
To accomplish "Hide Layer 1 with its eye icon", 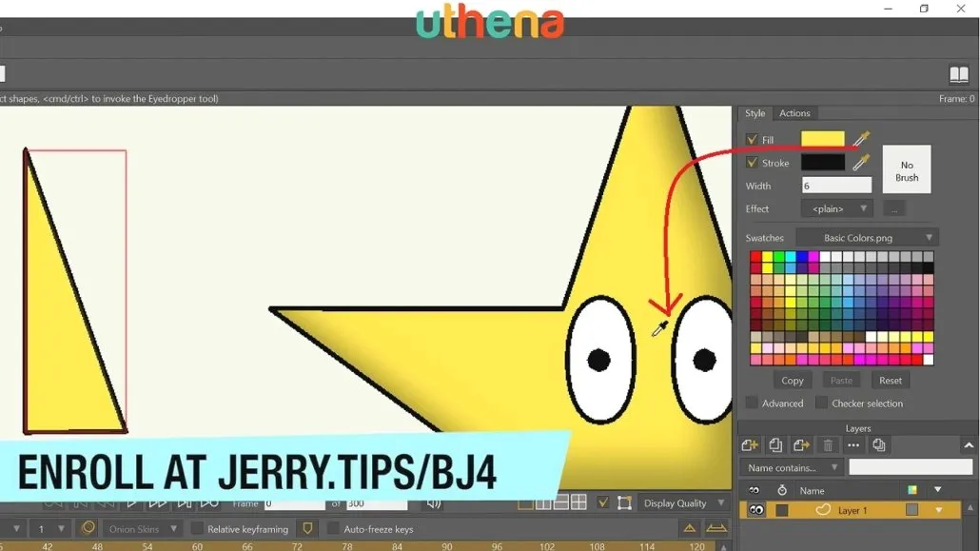I will coord(755,510).
